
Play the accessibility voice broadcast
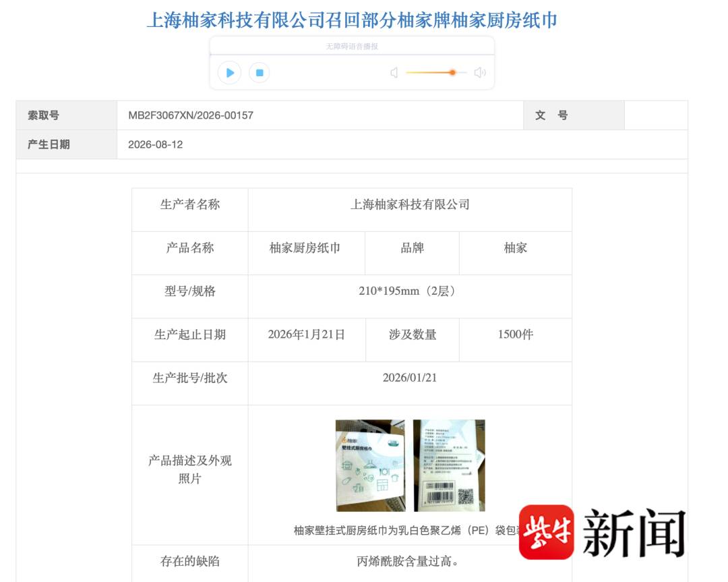tap(229, 73)
